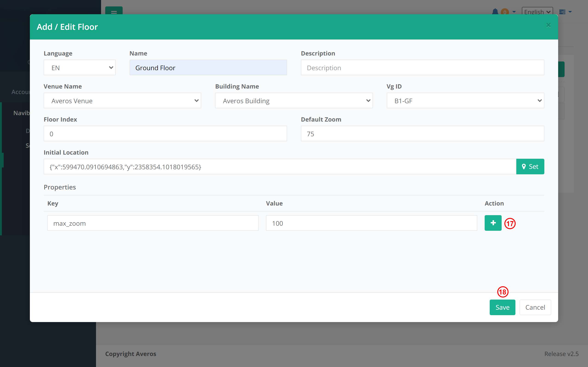Click the plus icon to add property

click(493, 223)
